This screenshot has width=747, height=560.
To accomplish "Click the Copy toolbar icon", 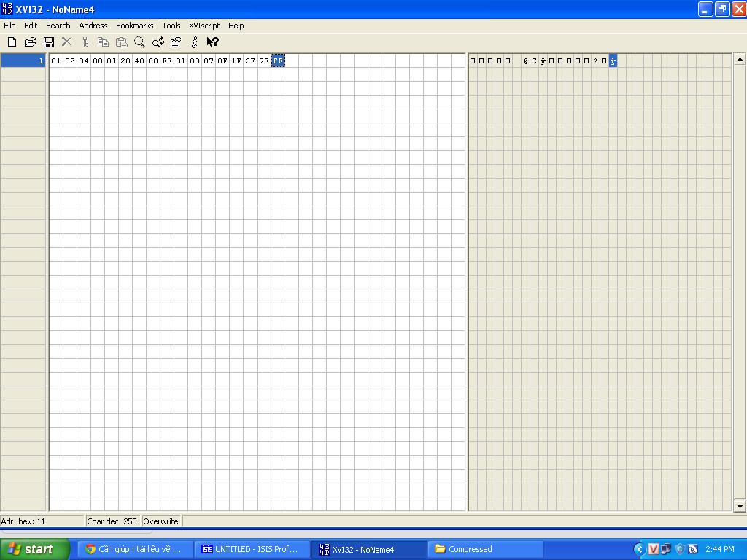I will (x=103, y=42).
